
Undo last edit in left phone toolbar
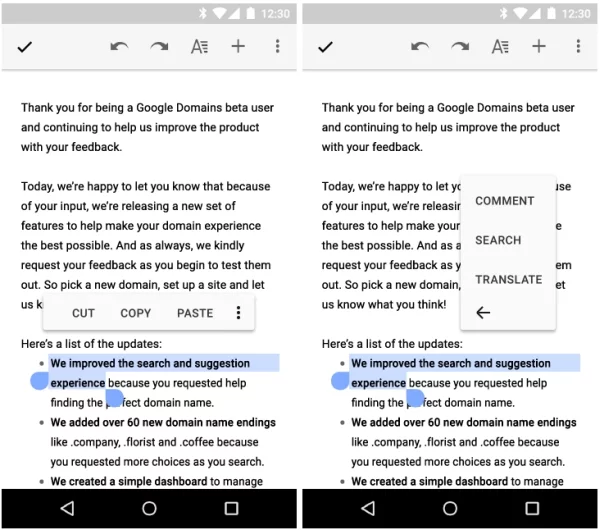[x=119, y=47]
